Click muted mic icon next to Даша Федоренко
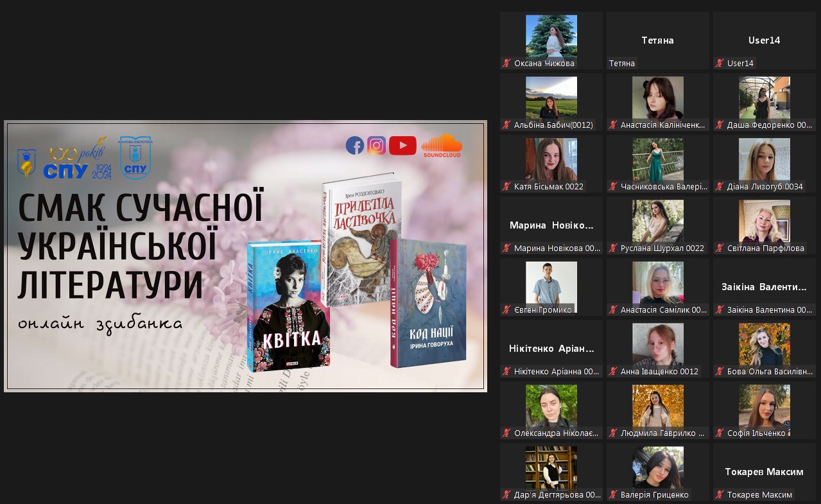Screen dimensions: 821x504 click(720, 125)
